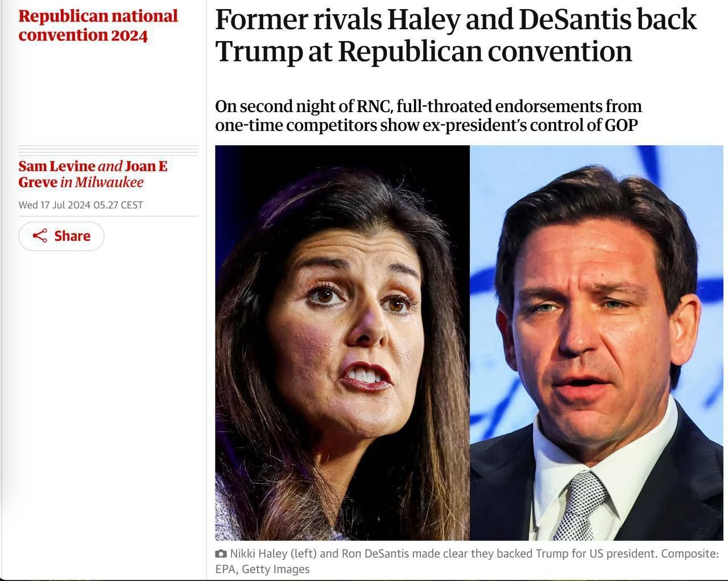Click the share icon beside Share label

point(39,236)
